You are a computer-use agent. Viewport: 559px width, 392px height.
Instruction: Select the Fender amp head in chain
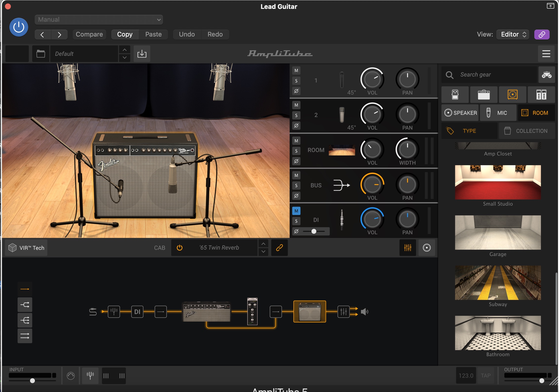[x=207, y=312]
